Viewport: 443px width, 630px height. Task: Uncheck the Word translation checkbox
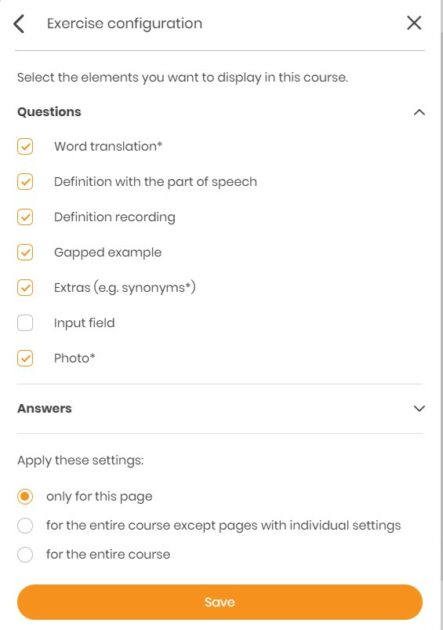25,146
